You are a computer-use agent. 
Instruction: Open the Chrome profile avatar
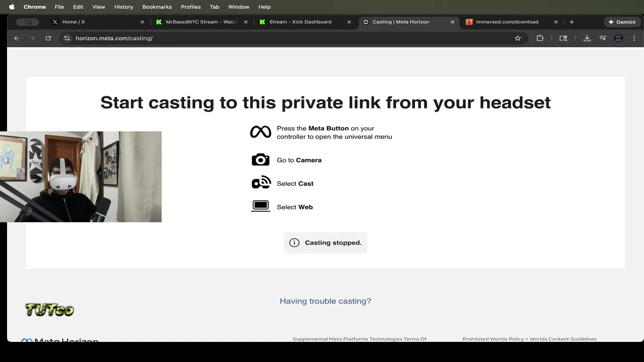pos(619,38)
